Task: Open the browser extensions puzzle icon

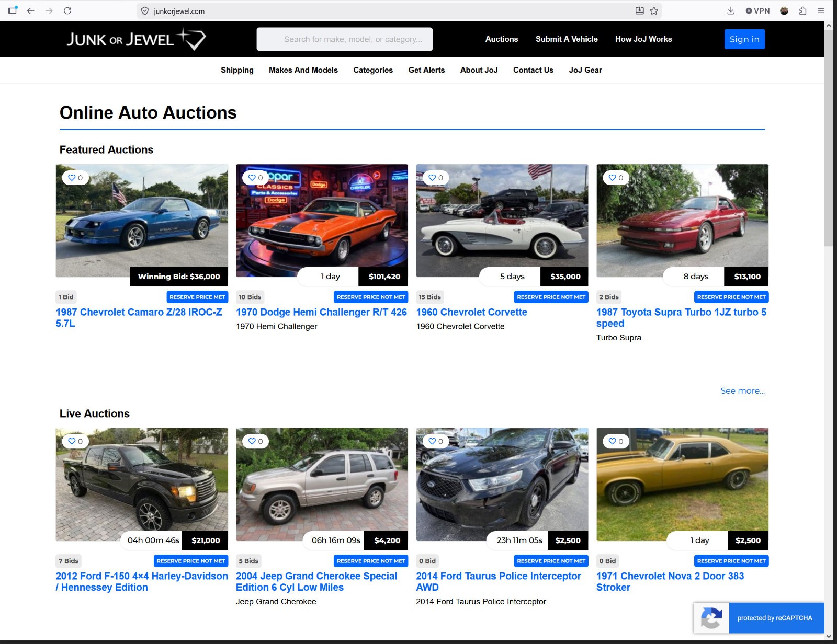Action: point(802,10)
